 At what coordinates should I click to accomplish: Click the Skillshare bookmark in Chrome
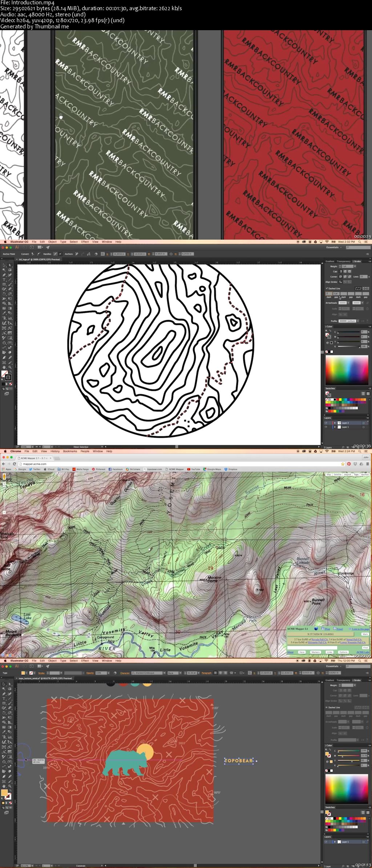133,469
